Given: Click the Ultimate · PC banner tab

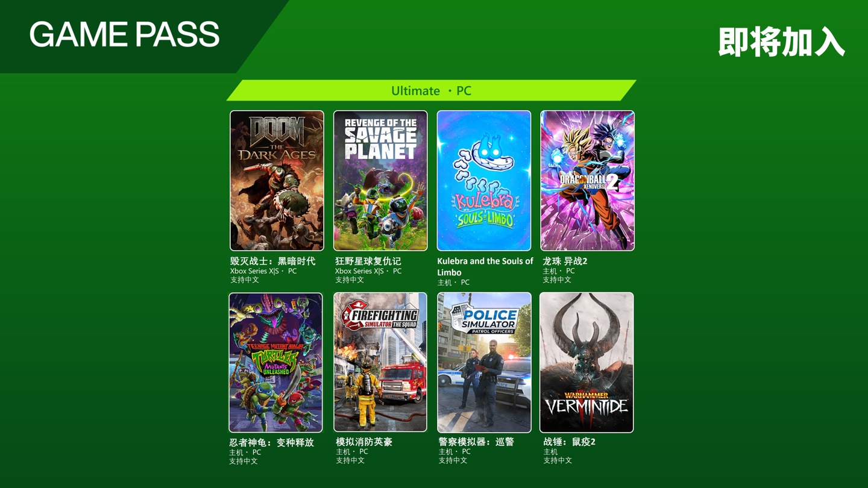Looking at the screenshot, I should tap(432, 90).
